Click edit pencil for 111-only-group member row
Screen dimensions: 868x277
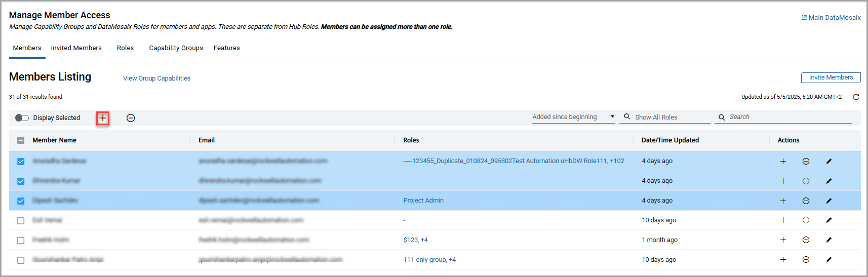pyautogui.click(x=829, y=260)
